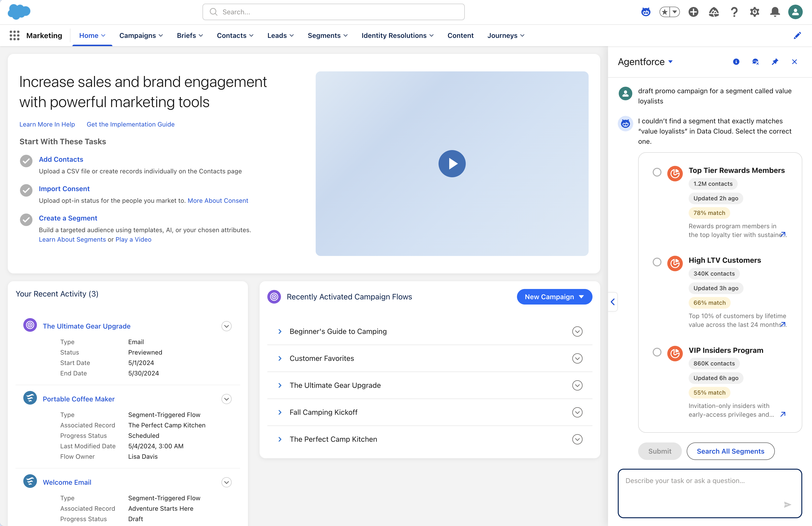The width and height of the screenshot is (812, 526).
Task: Click the Ultimate Gear Upgrade campaign icon
Action: (30, 325)
